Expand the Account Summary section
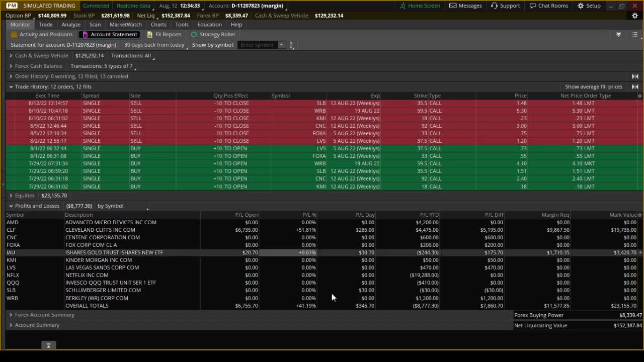The width and height of the screenshot is (644, 362). (11, 325)
